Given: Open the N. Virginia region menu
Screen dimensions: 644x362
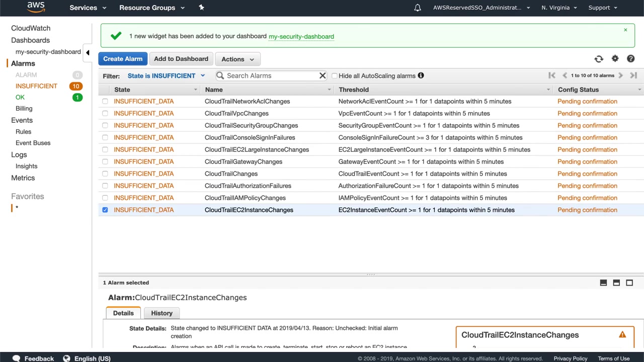Looking at the screenshot, I should coord(559,8).
